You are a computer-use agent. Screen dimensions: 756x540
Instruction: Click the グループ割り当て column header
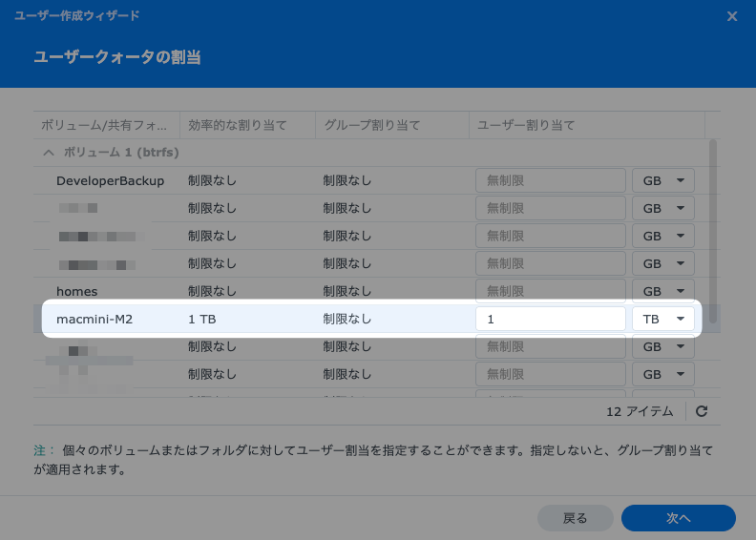[391, 125]
